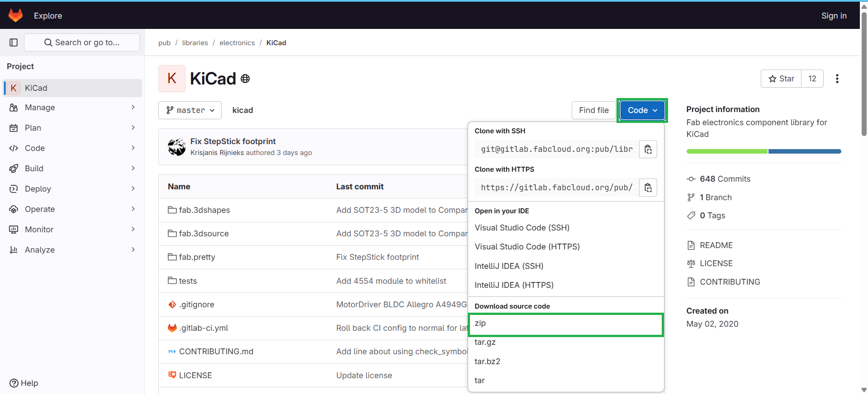Click the Help question mark icon
This screenshot has height=394, width=868.
point(14,383)
